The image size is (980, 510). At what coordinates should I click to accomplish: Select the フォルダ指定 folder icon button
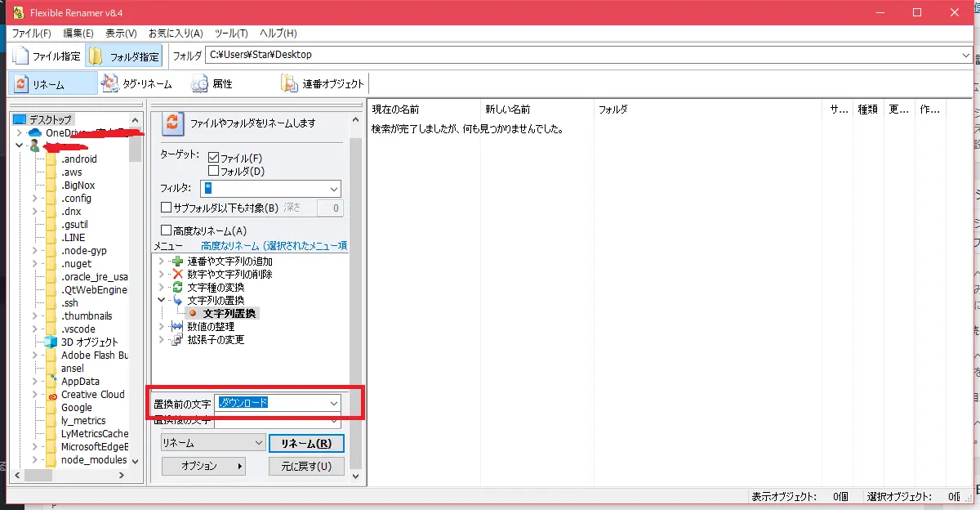pos(96,56)
